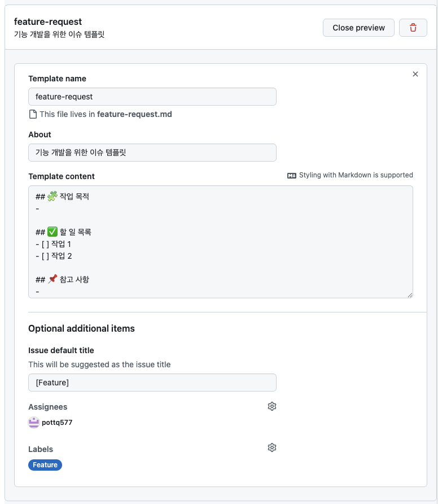Click the Styling with Markdown is supported link
Image resolution: width=438 pixels, height=504 pixels.
click(x=356, y=175)
